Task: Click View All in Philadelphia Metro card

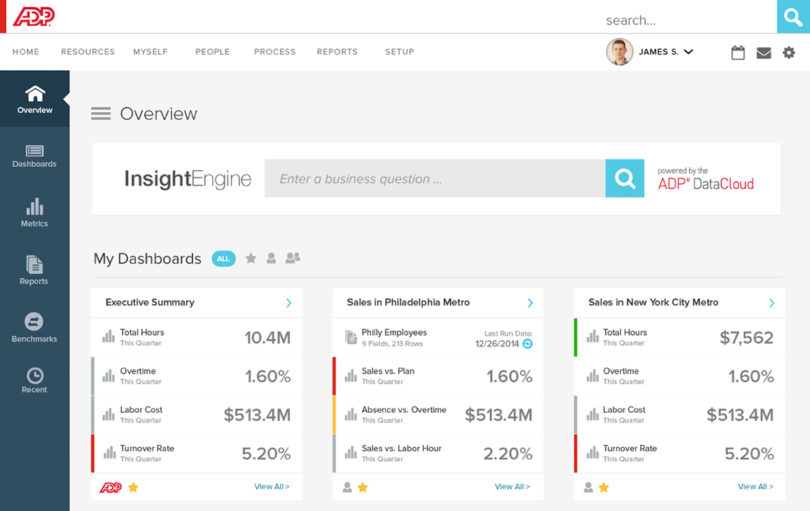Action: click(512, 487)
